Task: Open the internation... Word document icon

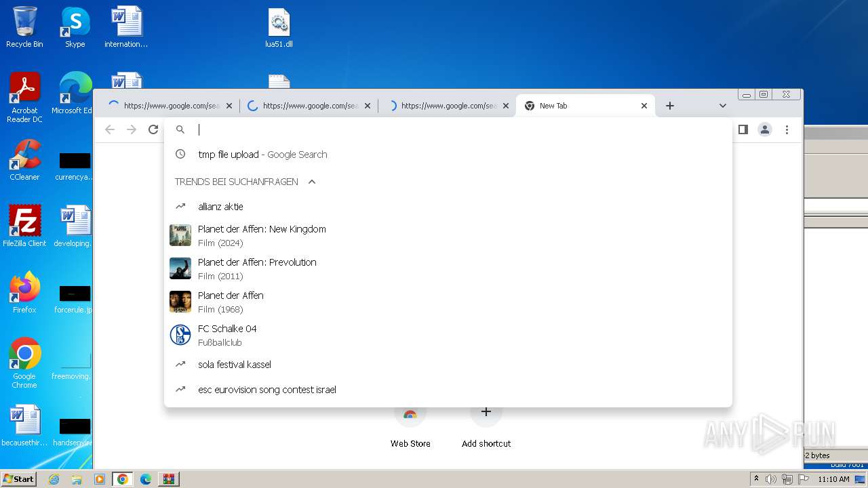Action: (126, 27)
